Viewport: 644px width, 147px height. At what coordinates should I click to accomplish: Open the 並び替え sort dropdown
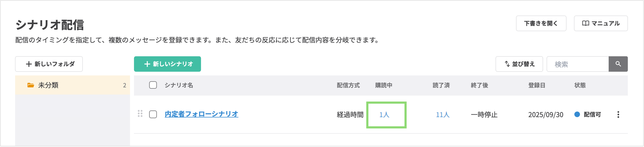pyautogui.click(x=519, y=64)
